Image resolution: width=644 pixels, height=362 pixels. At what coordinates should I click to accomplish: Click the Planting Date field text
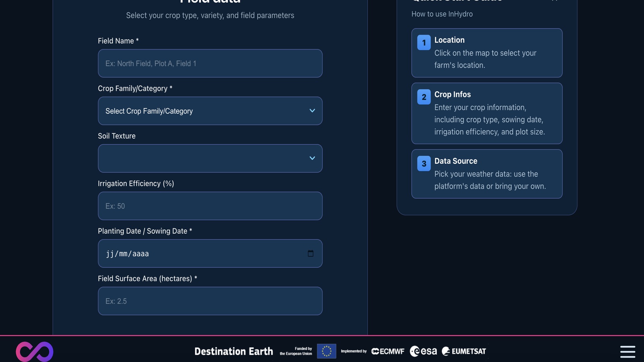pos(127,254)
